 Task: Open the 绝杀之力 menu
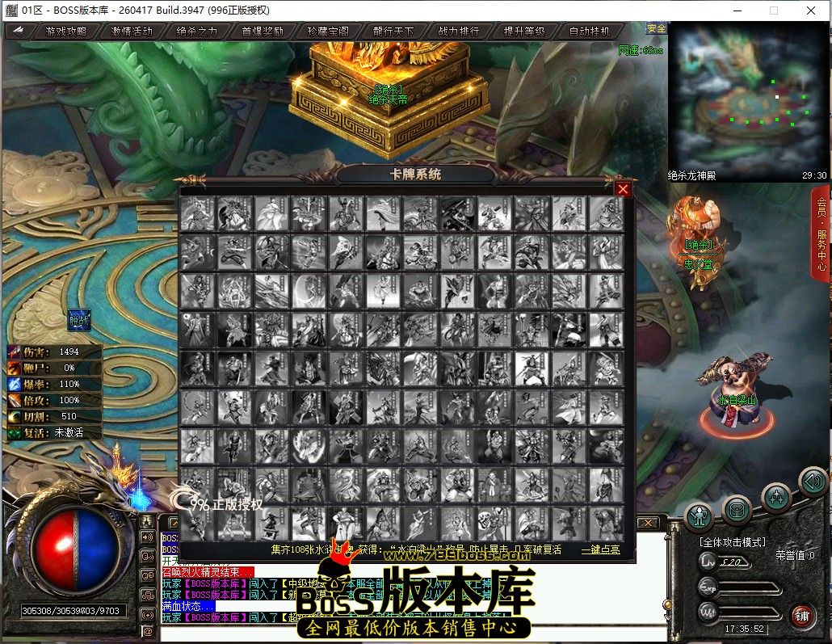point(196,32)
